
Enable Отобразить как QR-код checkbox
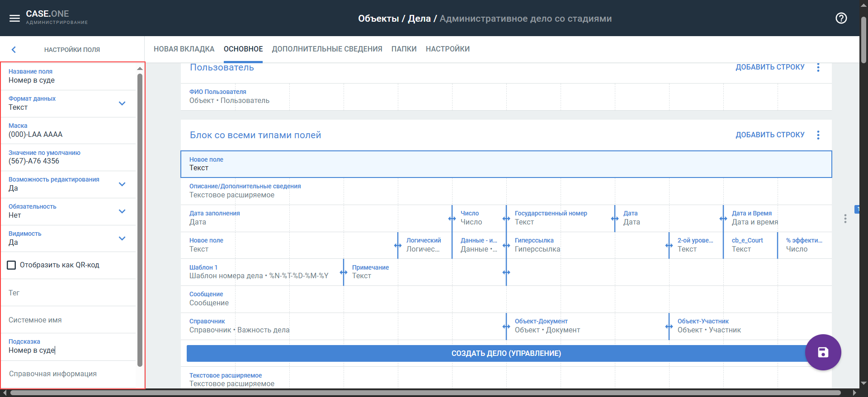tap(12, 265)
